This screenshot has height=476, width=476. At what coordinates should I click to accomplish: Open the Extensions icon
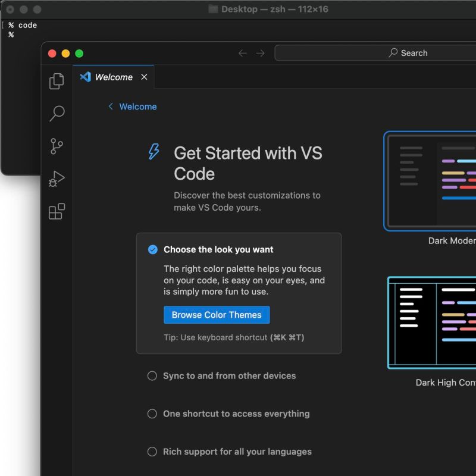pyautogui.click(x=57, y=211)
